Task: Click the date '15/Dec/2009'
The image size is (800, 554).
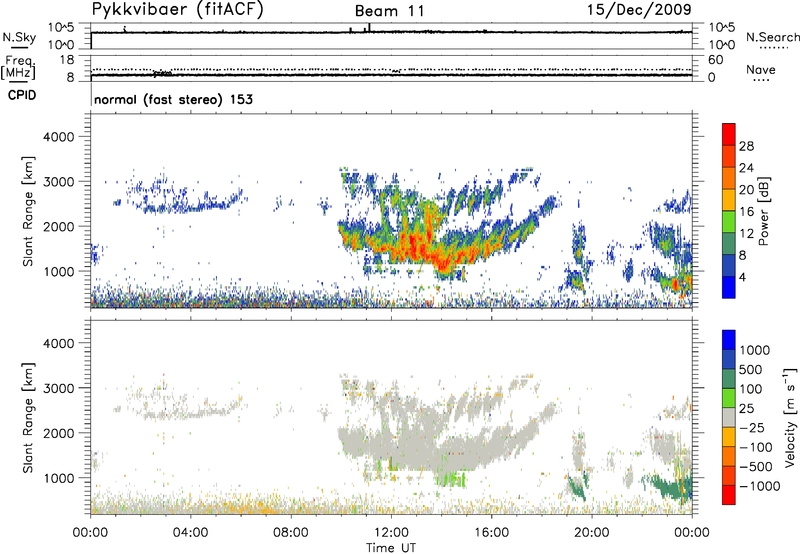Action: 639,9
